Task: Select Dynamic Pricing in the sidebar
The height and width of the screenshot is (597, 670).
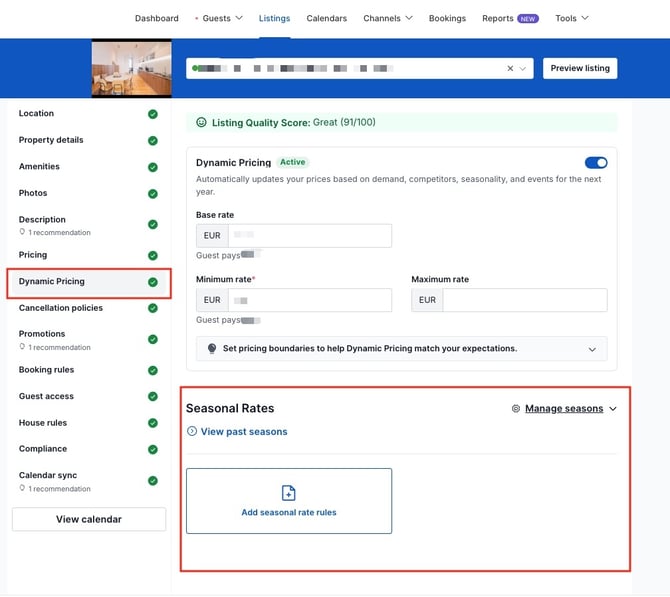Action: click(x=88, y=282)
